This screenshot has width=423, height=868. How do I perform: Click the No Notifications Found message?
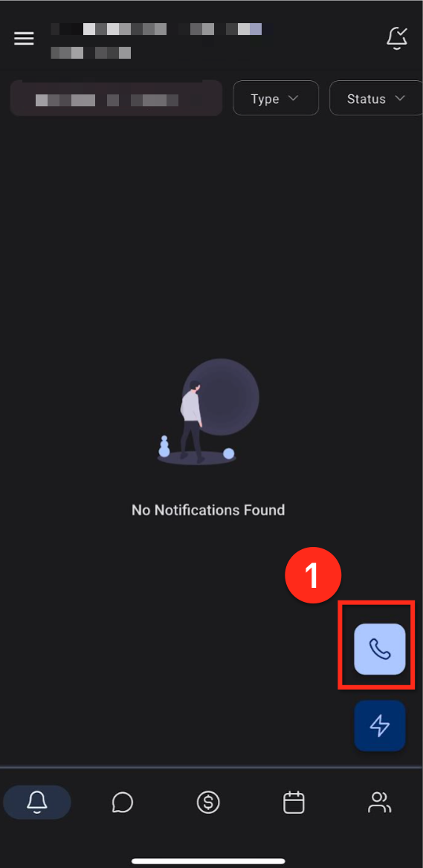(x=208, y=510)
